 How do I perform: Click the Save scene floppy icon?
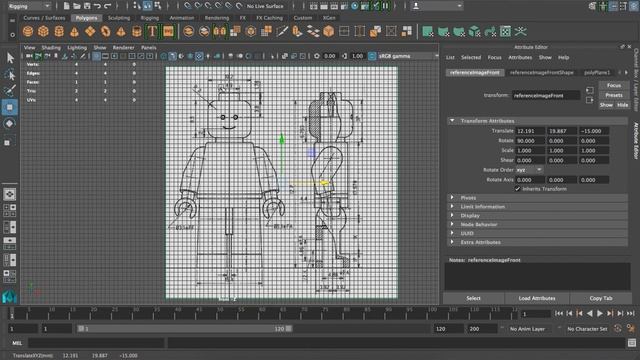point(87,6)
